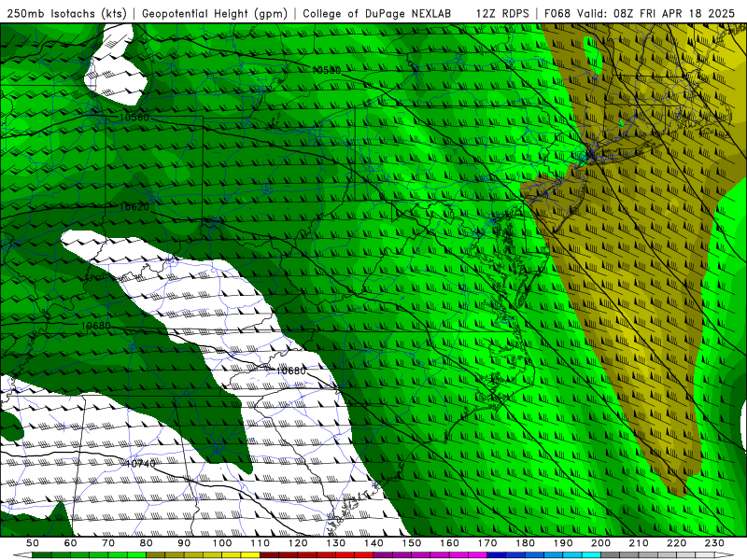Click the right arrow end of the color bar
Image resolution: width=747 pixels, height=560 pixels.
click(x=725, y=555)
